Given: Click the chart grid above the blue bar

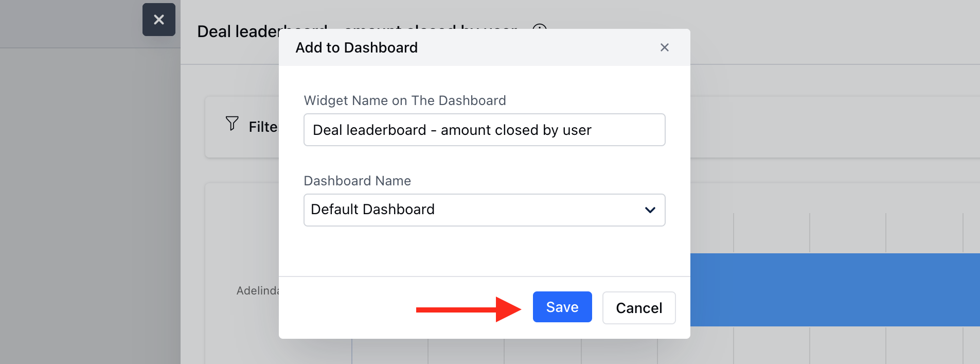Looking at the screenshot, I should pyautogui.click(x=835, y=233).
